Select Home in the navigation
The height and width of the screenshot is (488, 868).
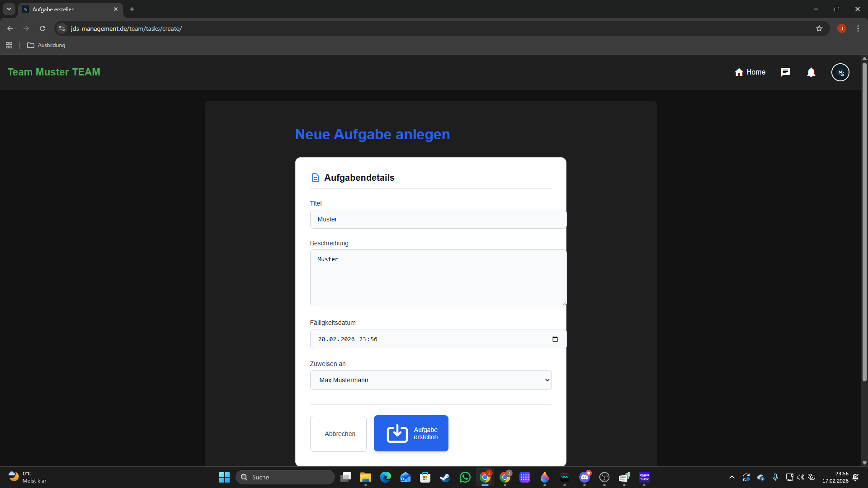pyautogui.click(x=750, y=72)
